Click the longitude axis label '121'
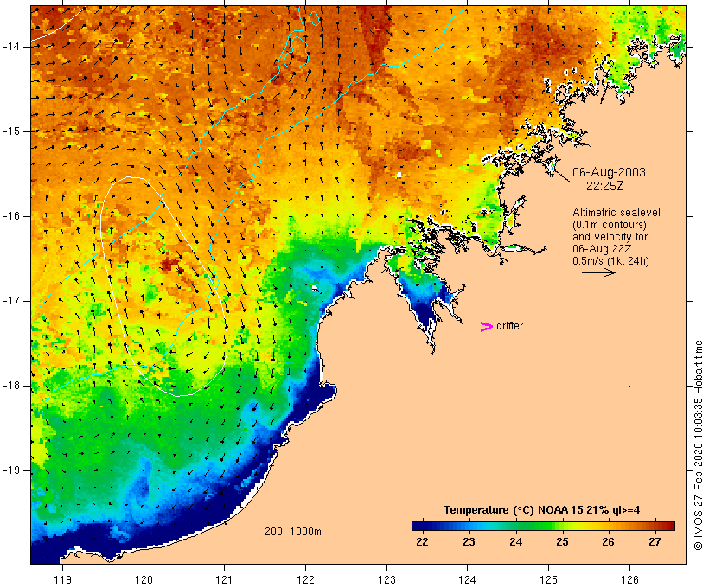Viewport: 709px width, 588px height. 224,579
